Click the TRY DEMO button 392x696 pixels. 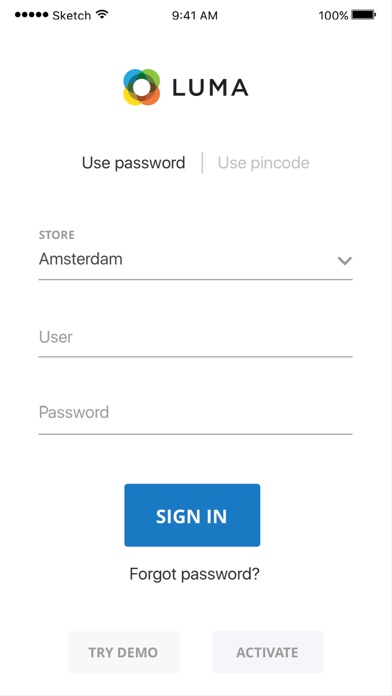[x=124, y=652]
